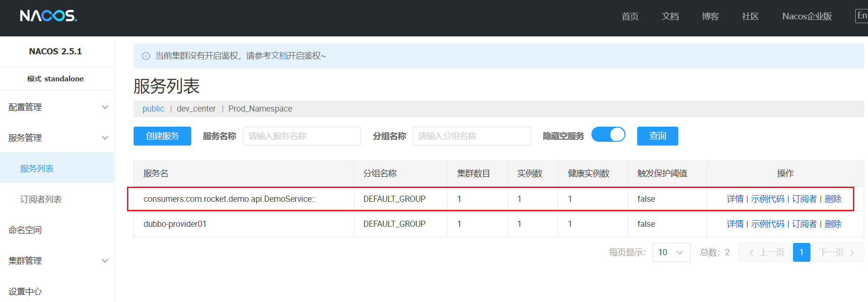Screen dimensions: 868x302
Task: Select 命名空间 in sidebar
Action: tap(25, 230)
